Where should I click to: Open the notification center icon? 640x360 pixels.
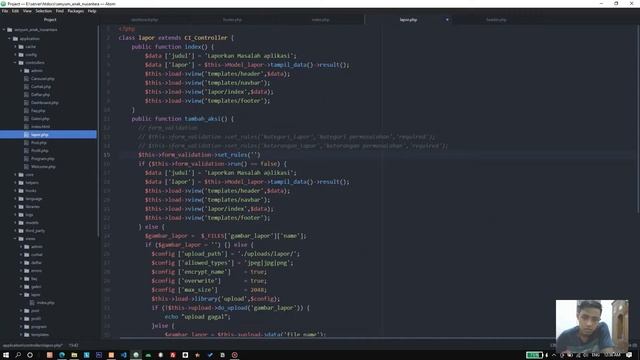point(629,355)
